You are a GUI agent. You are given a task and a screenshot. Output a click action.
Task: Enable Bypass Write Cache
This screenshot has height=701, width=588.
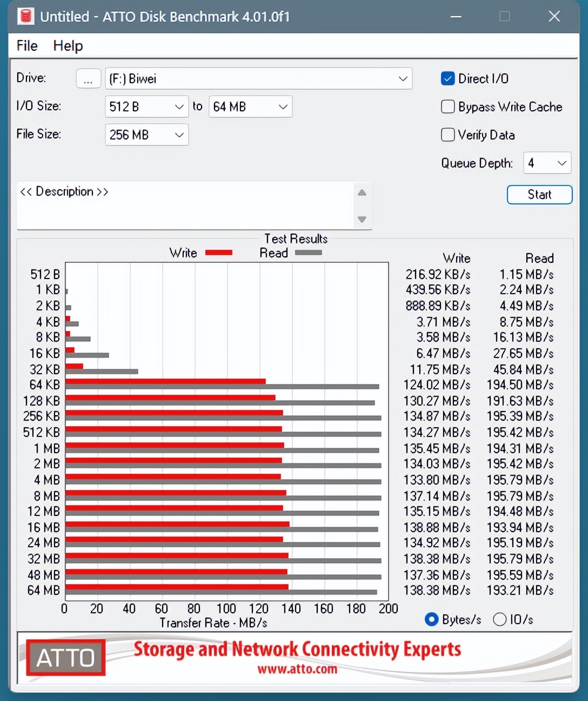(x=448, y=107)
